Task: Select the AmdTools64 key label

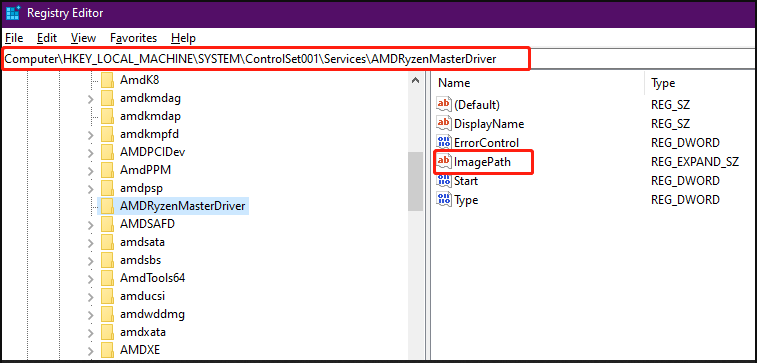Action: coord(153,279)
